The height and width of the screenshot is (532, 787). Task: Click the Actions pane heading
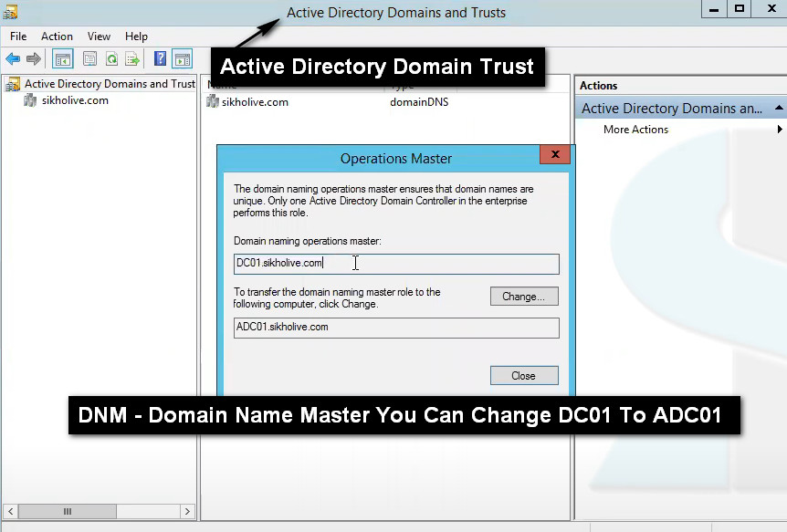click(598, 86)
